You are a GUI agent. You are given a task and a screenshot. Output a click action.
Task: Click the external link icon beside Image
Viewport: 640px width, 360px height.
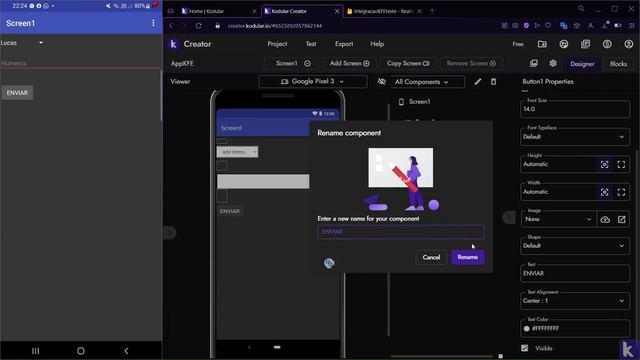pyautogui.click(x=621, y=220)
